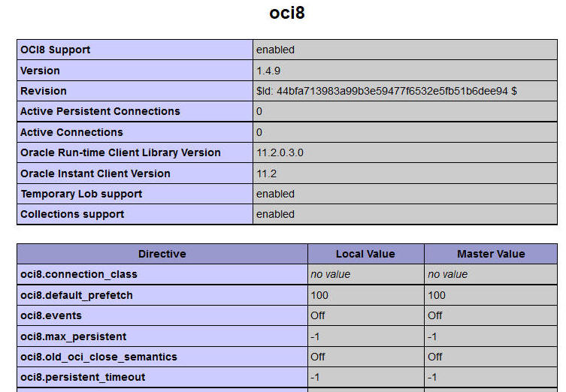566x392 pixels.
Task: Click the oci8.events master value Off
Action: click(x=435, y=315)
